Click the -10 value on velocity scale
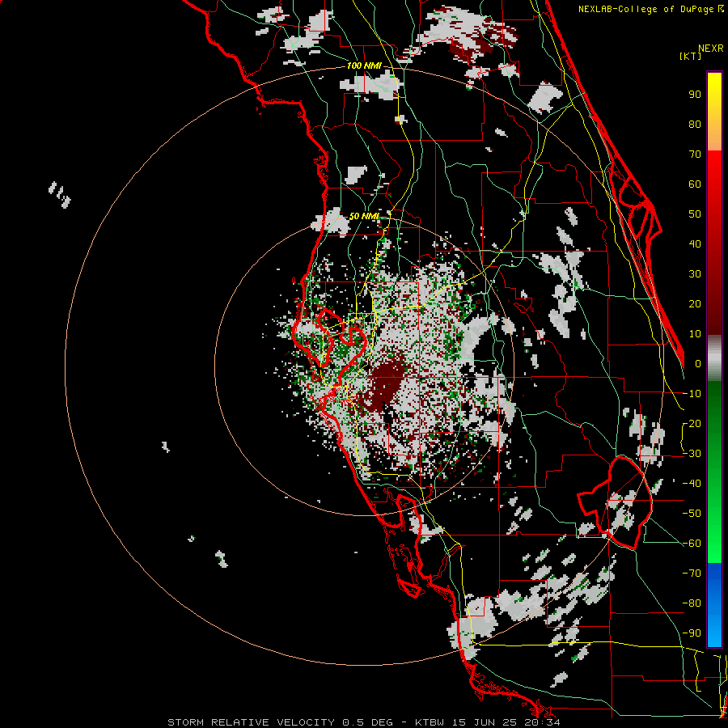Viewport: 728px width, 728px height. (692, 394)
